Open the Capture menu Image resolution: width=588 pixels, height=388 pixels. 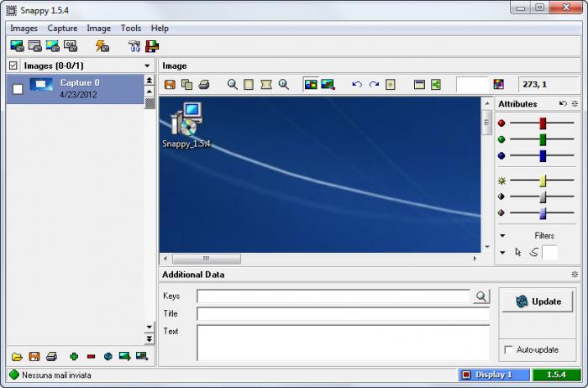[62, 29]
